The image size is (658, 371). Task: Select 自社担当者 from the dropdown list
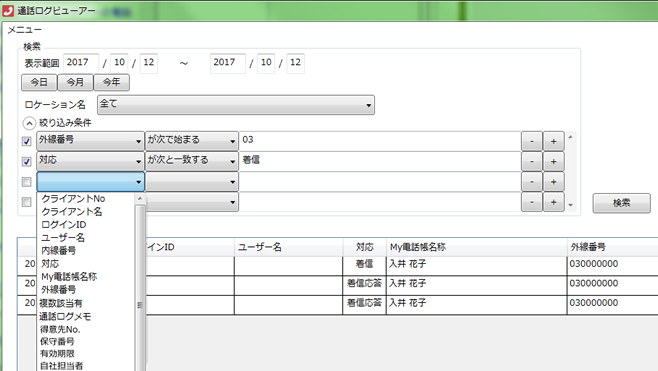click(x=61, y=366)
